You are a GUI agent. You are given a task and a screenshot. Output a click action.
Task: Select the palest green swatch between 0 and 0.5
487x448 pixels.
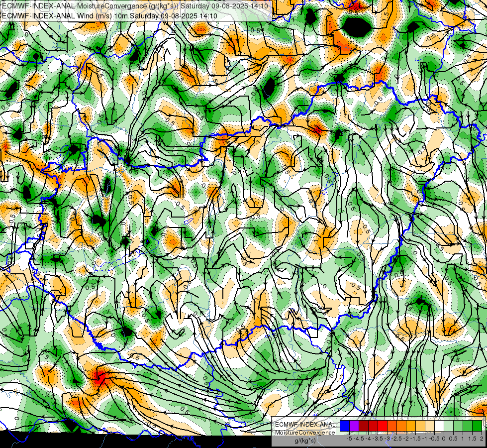point(449,426)
